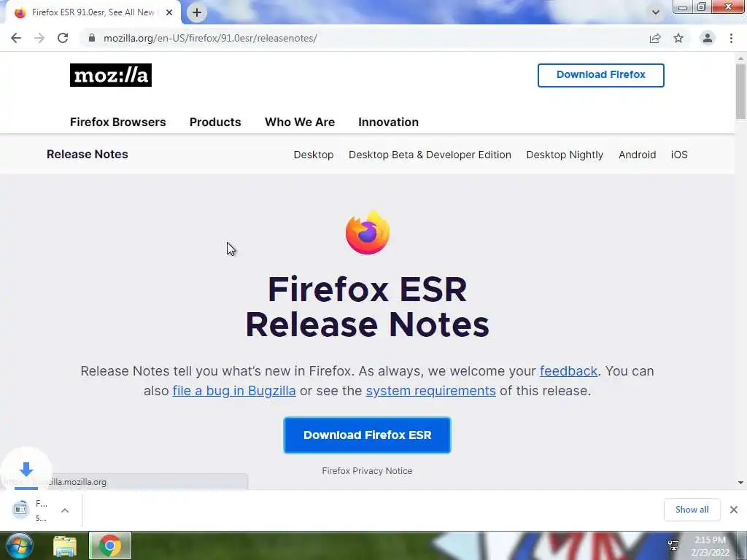The height and width of the screenshot is (560, 747).
Task: Expand the downloaded file options chevron
Action: click(65, 510)
